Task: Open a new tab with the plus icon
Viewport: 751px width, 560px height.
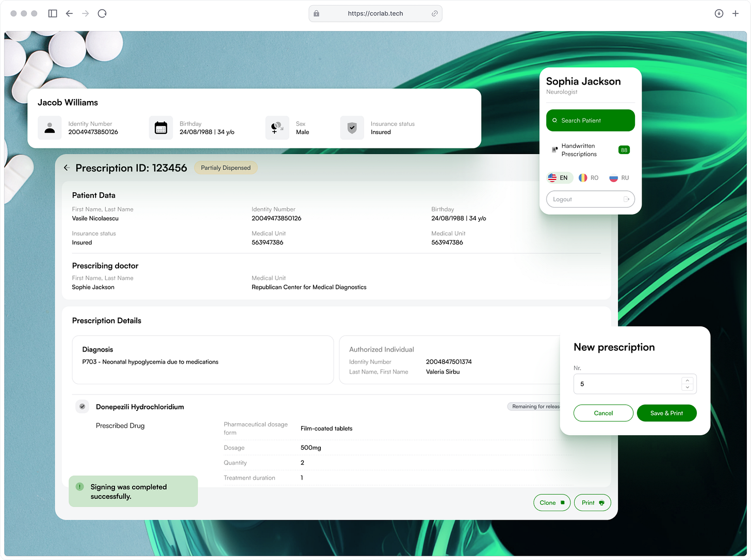Action: pos(736,13)
